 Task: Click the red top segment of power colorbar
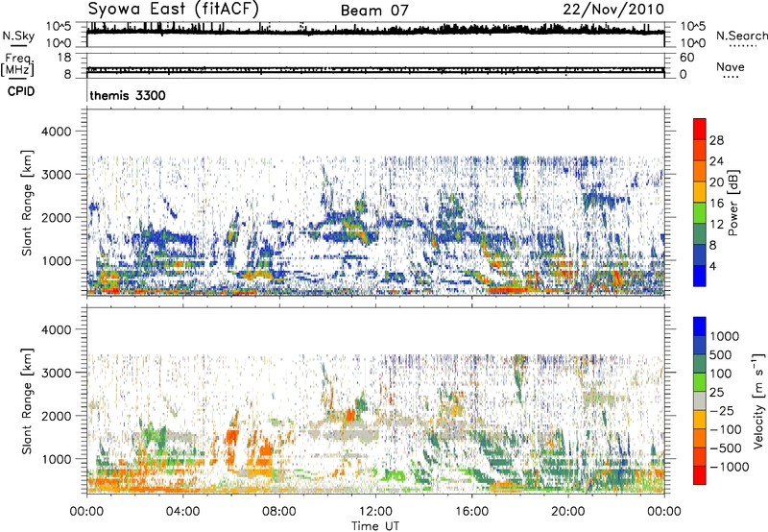(700, 129)
